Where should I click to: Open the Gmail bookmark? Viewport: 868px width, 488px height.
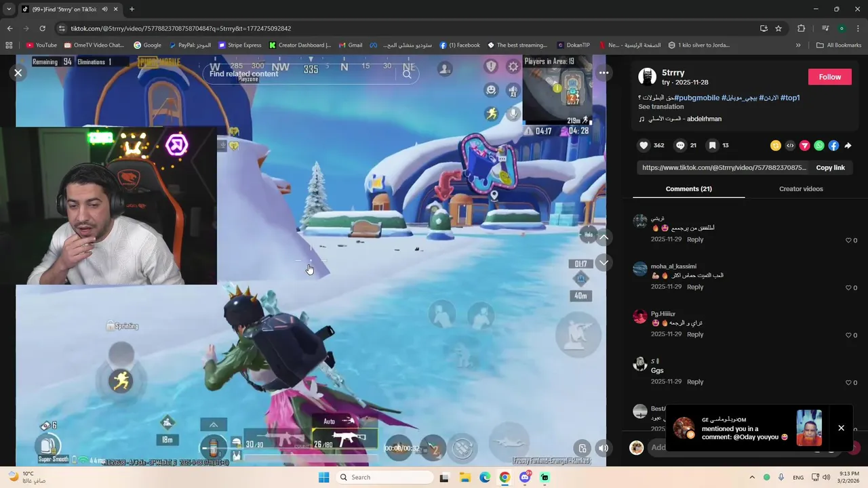[351, 45]
